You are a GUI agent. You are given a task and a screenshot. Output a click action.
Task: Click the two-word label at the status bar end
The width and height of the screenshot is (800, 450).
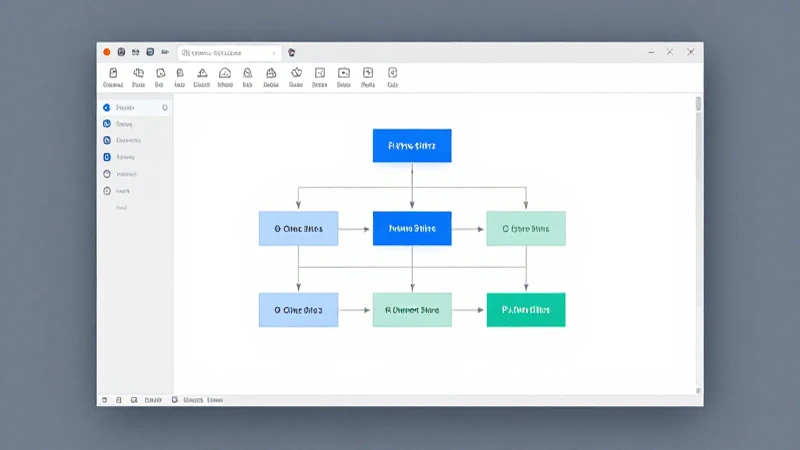(203, 400)
